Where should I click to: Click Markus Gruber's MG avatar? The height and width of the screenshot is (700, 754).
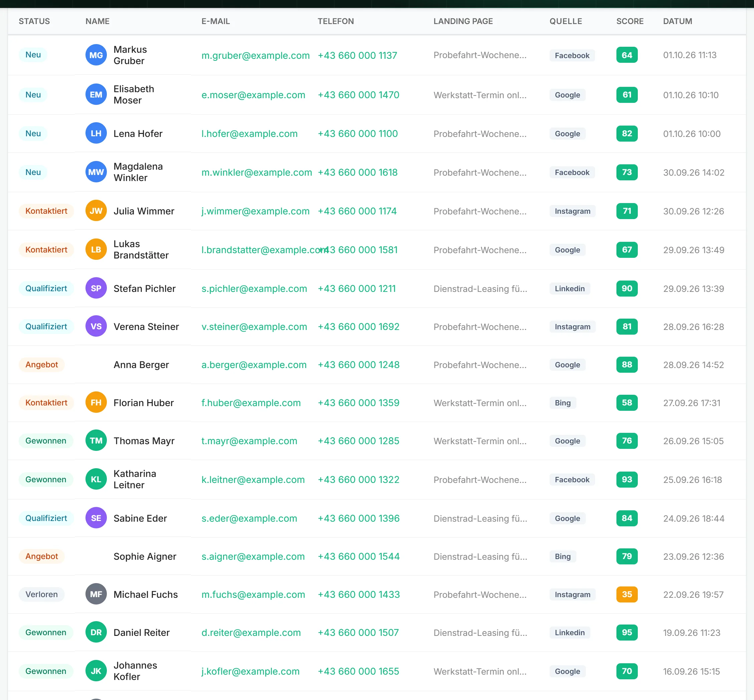96,55
